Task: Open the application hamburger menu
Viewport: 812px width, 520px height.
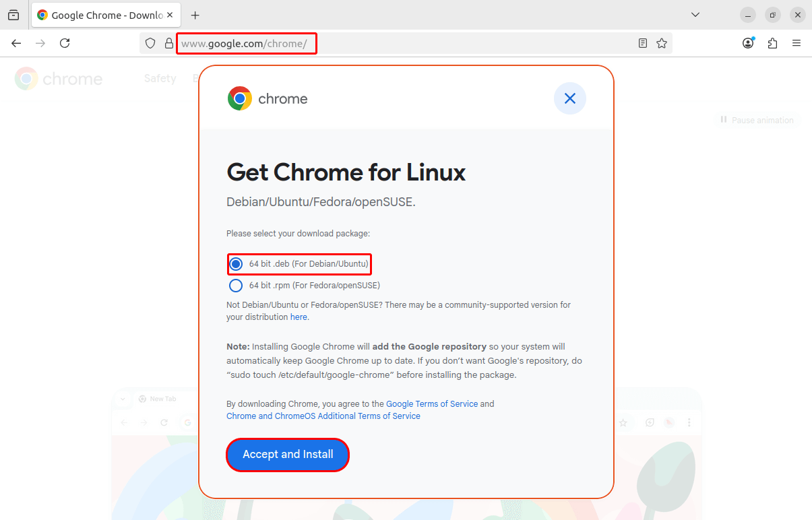Action: (797, 43)
